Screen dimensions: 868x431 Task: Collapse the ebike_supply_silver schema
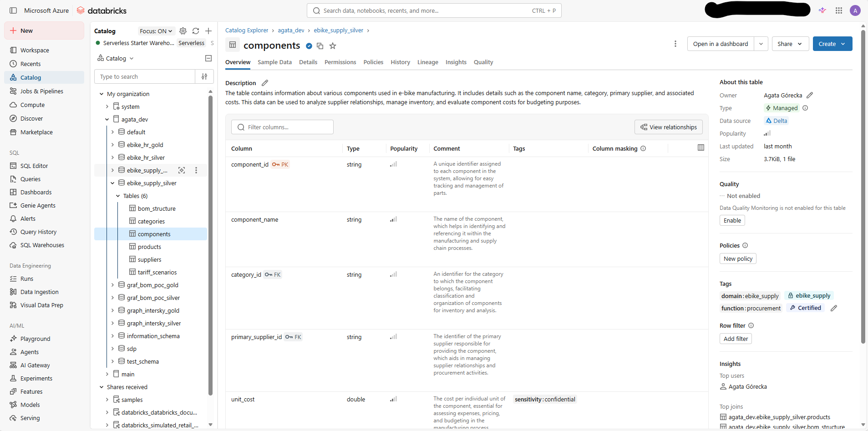tap(112, 183)
